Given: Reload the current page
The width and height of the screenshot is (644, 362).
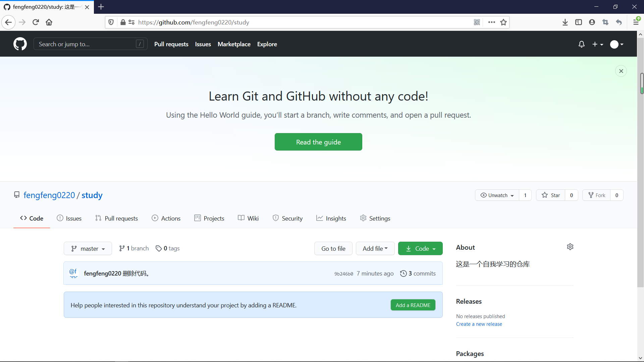Looking at the screenshot, I should click(x=36, y=22).
